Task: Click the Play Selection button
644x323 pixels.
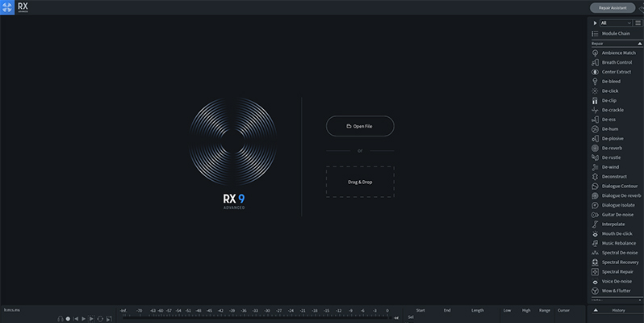Action: 91,319
